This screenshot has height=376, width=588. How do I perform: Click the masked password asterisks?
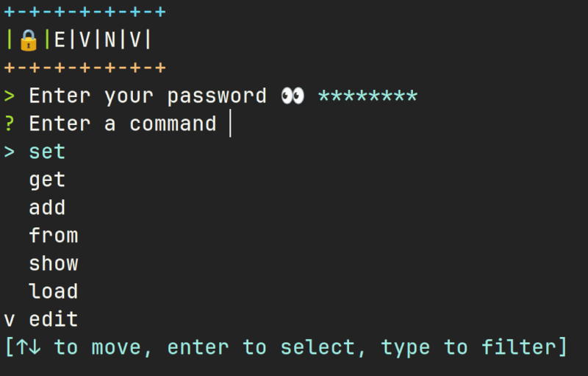[368, 96]
